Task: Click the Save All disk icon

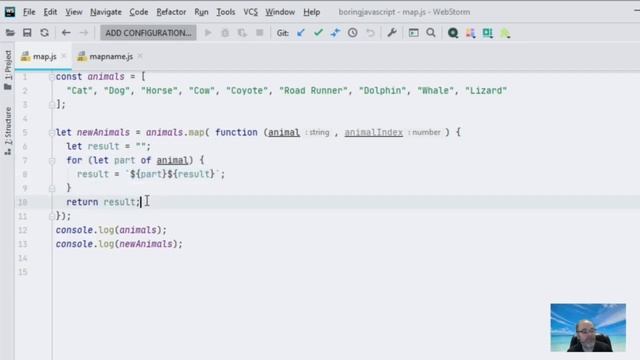Action: tap(27, 33)
